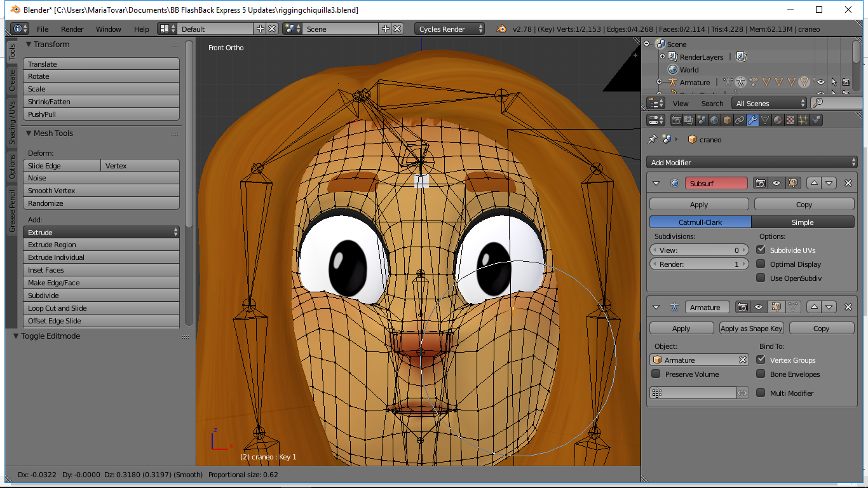Move the Subsurf modifier up

(814, 183)
